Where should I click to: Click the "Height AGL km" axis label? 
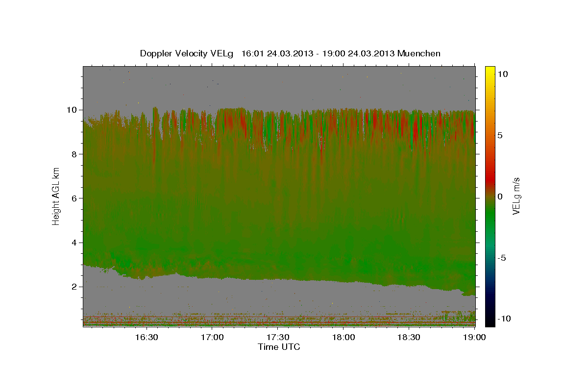[56, 196]
